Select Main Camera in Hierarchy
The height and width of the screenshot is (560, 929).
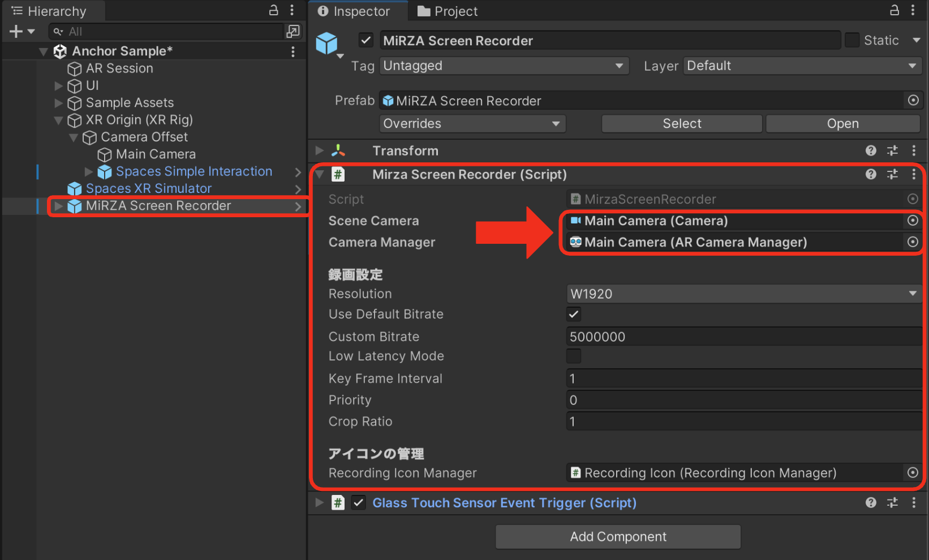tap(156, 154)
